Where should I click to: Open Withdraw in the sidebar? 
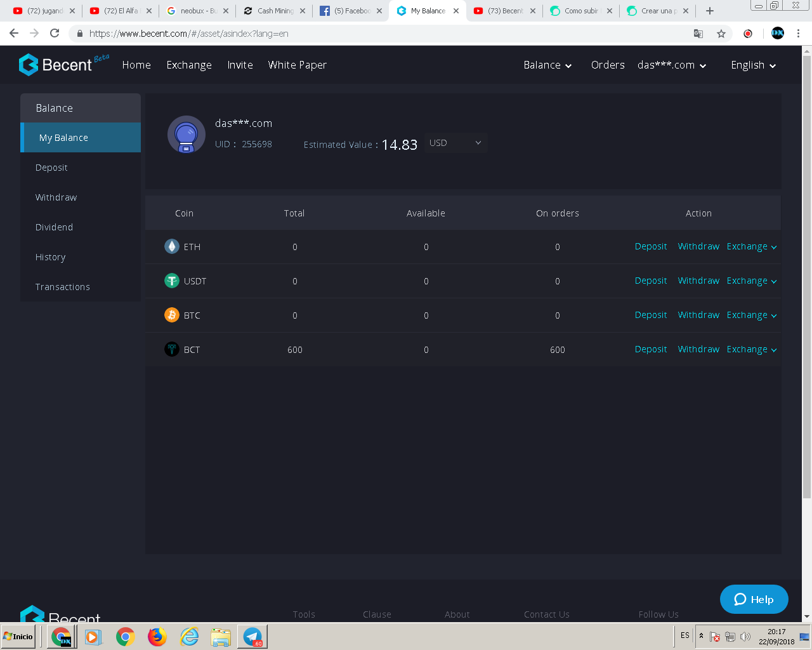[81, 197]
